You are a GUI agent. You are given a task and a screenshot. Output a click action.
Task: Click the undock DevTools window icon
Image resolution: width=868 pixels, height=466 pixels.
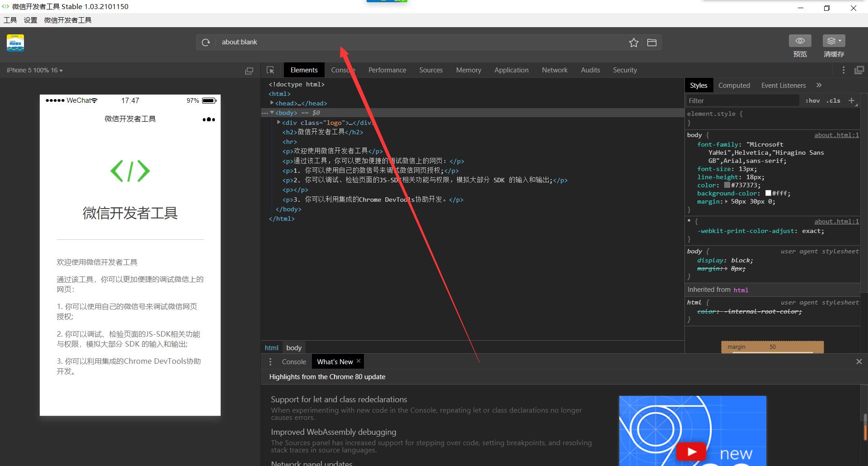[859, 70]
